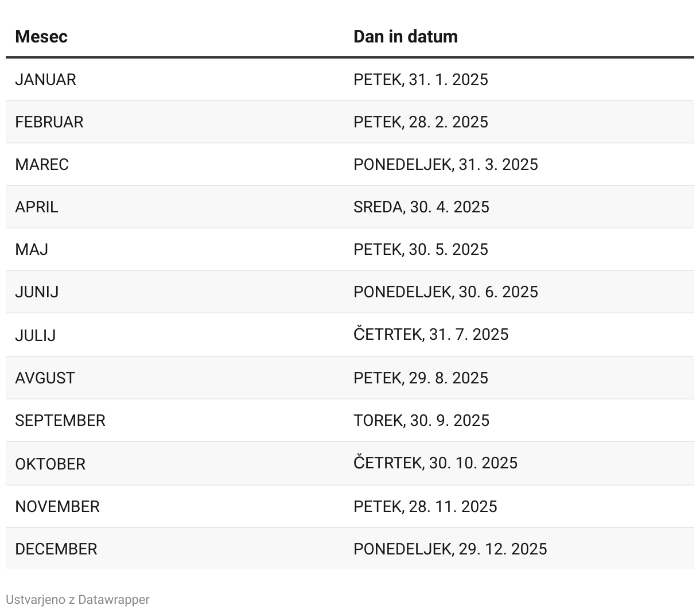This screenshot has height=613, width=700.
Task: Select the OKTOBER month cell
Action: (50, 464)
